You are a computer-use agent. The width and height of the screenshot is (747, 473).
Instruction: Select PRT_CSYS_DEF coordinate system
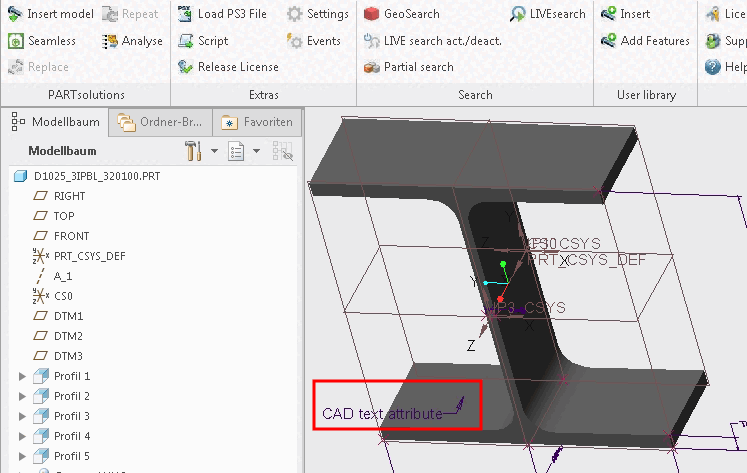(90, 256)
